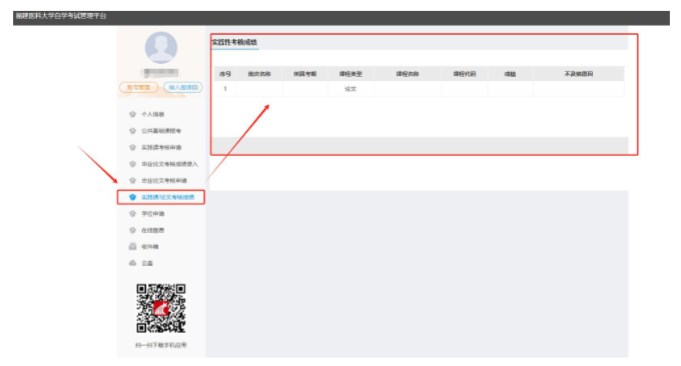The width and height of the screenshot is (681, 366).
Task: Open 毕业论文考核成绩录入 menu item
Action: (169, 164)
